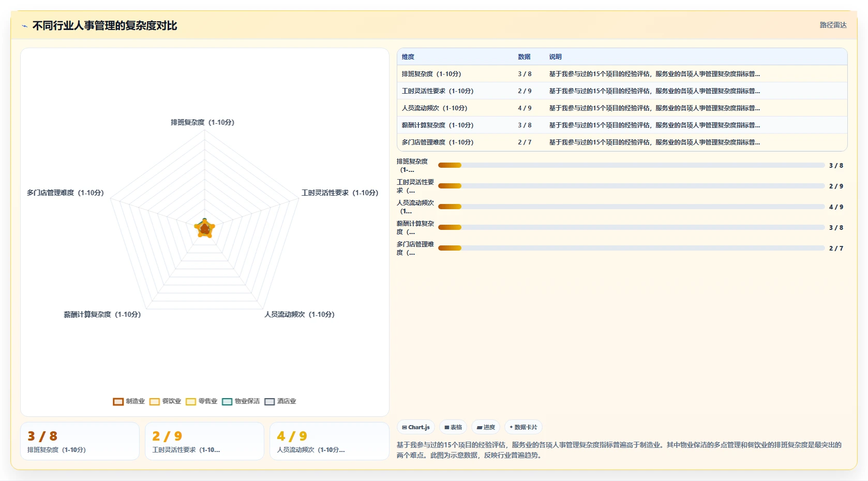Click the 说明 column header
The height and width of the screenshot is (481, 868).
tap(555, 57)
